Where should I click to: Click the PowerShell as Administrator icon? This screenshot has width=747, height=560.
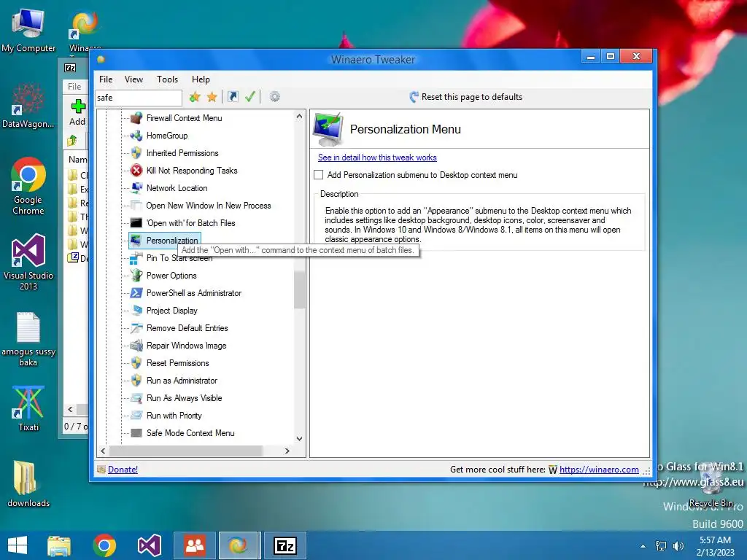(x=136, y=293)
